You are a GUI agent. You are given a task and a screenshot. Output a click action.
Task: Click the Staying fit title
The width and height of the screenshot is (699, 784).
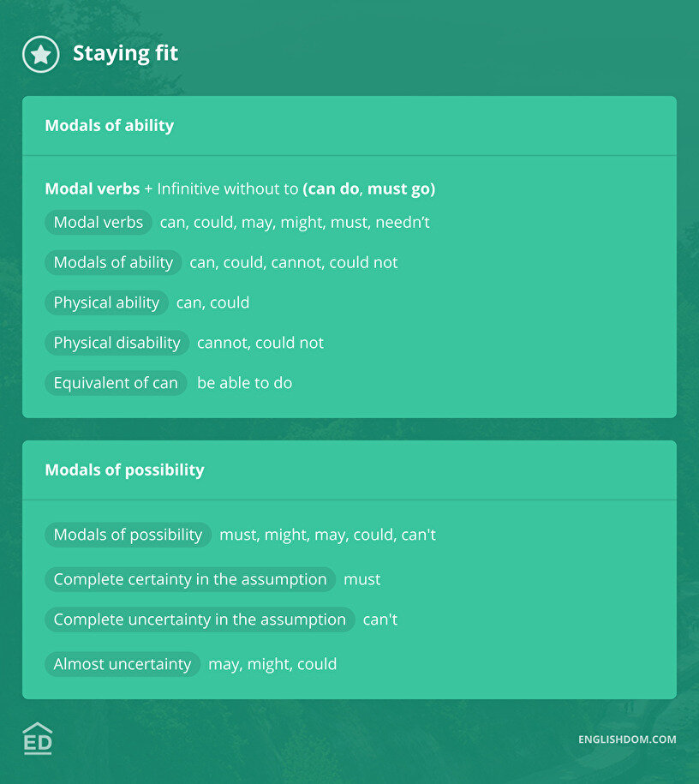pyautogui.click(x=125, y=53)
